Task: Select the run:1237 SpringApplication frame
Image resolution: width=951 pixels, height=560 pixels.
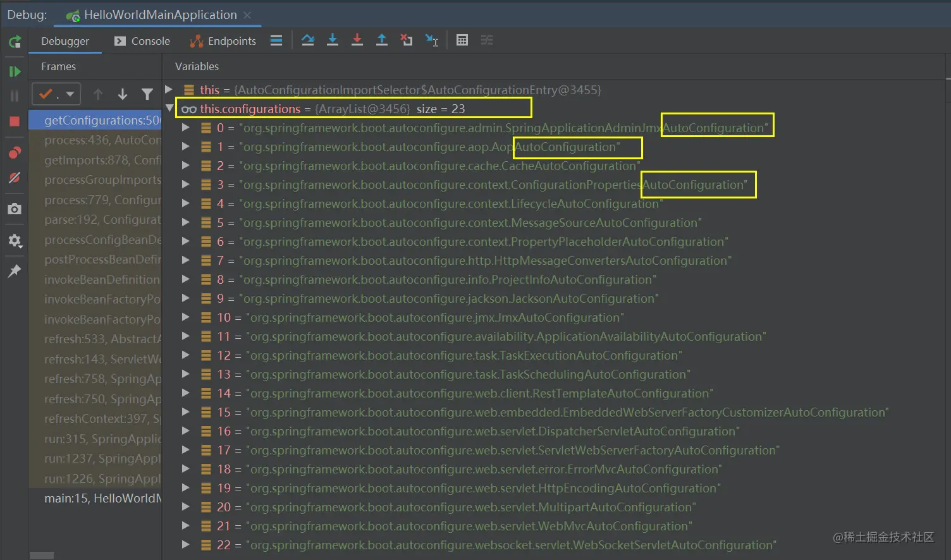Action: click(x=95, y=458)
